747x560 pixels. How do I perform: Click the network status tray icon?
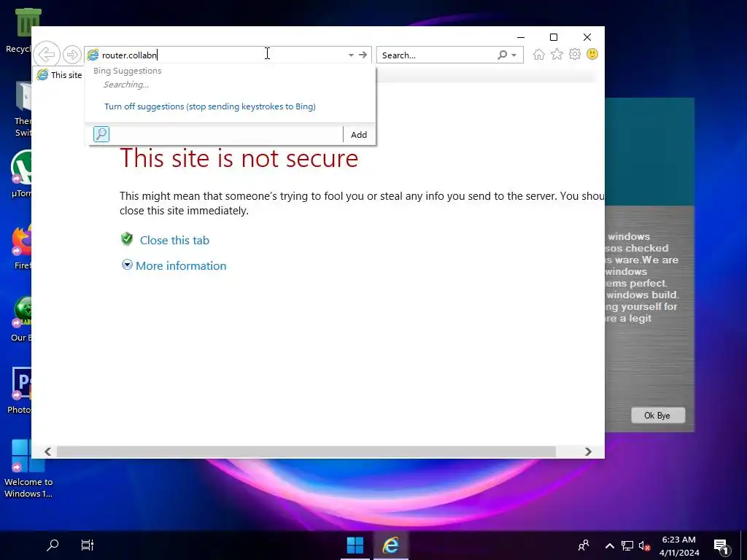[x=627, y=545]
